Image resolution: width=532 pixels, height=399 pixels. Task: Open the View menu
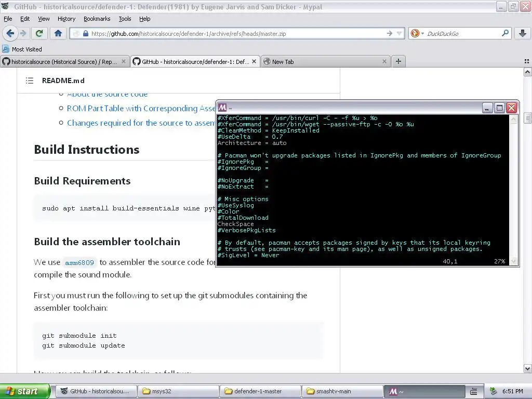tap(44, 19)
